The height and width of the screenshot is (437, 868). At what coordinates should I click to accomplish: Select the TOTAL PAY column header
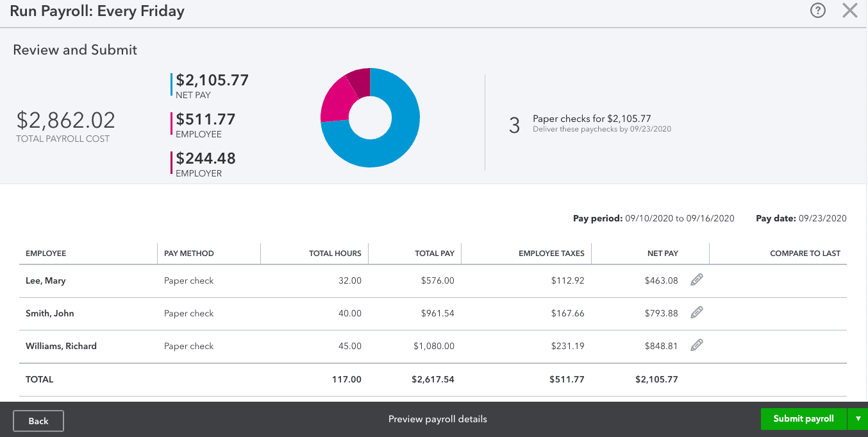[435, 253]
